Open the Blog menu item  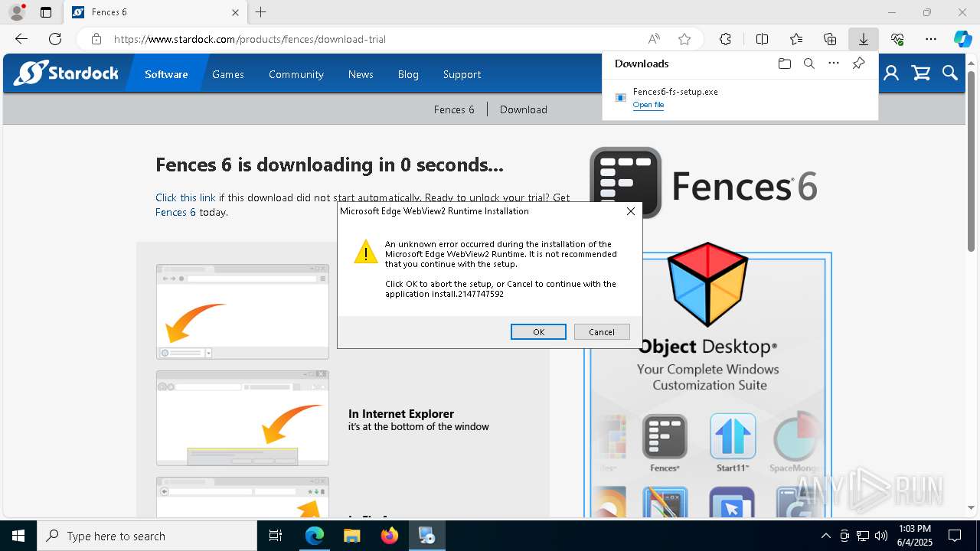point(408,74)
